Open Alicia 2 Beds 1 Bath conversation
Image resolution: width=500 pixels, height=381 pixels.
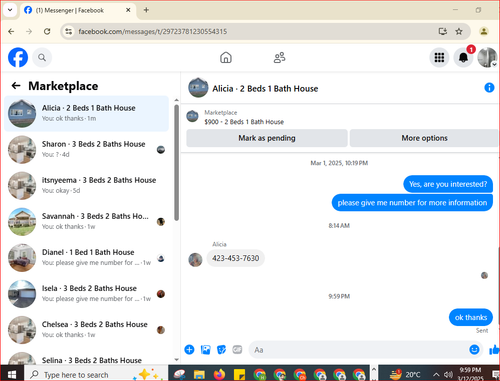(x=87, y=113)
